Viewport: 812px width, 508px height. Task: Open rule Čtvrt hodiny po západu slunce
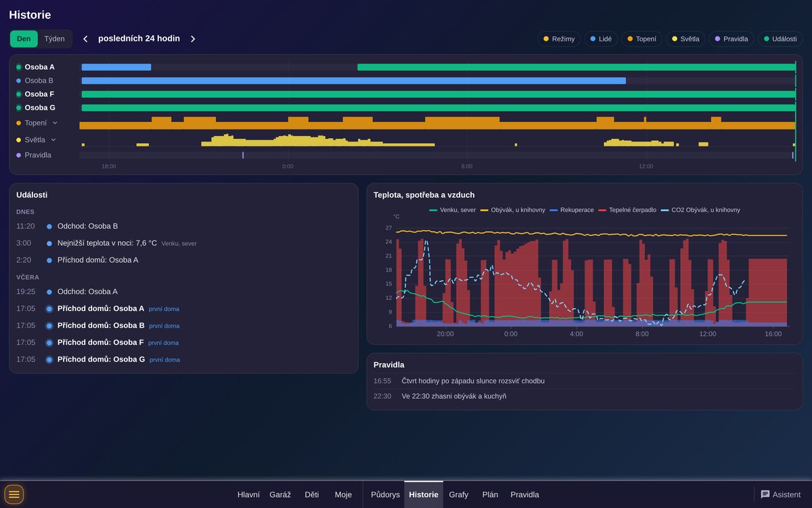pyautogui.click(x=585, y=381)
